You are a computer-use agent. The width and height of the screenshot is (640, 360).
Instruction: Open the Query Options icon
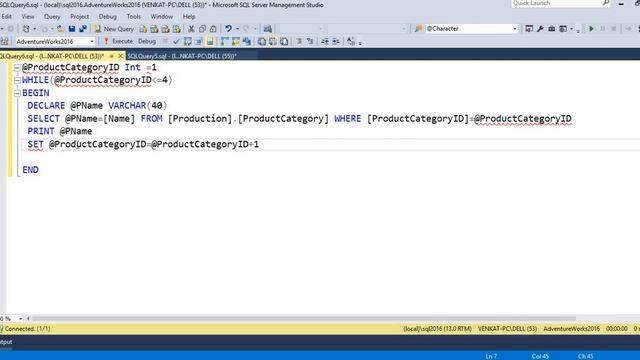(198, 41)
